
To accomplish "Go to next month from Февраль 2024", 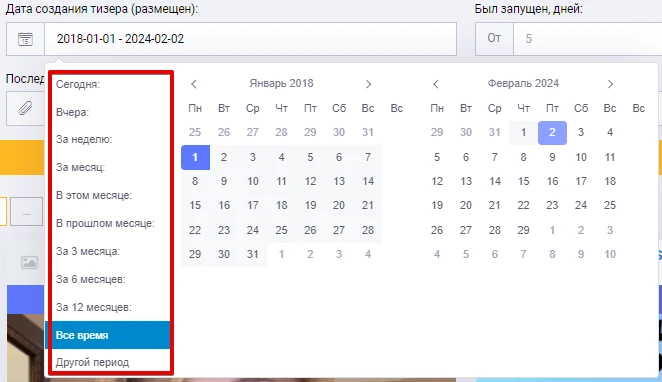I will coord(610,84).
